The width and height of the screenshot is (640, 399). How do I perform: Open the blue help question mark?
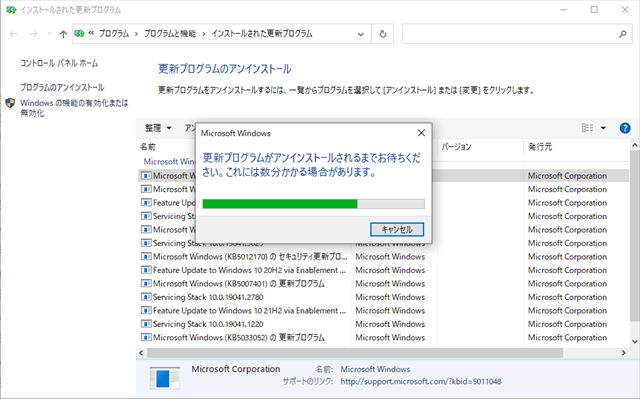tap(625, 128)
